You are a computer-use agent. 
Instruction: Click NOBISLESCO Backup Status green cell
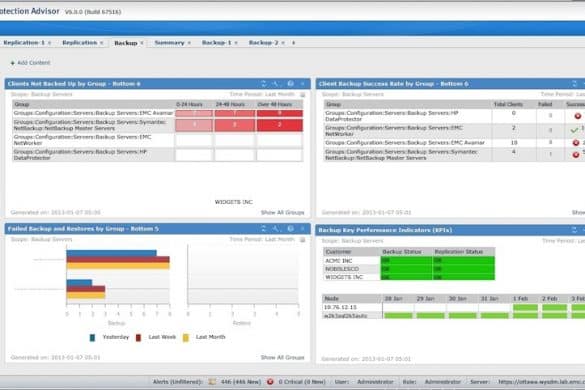pos(406,269)
